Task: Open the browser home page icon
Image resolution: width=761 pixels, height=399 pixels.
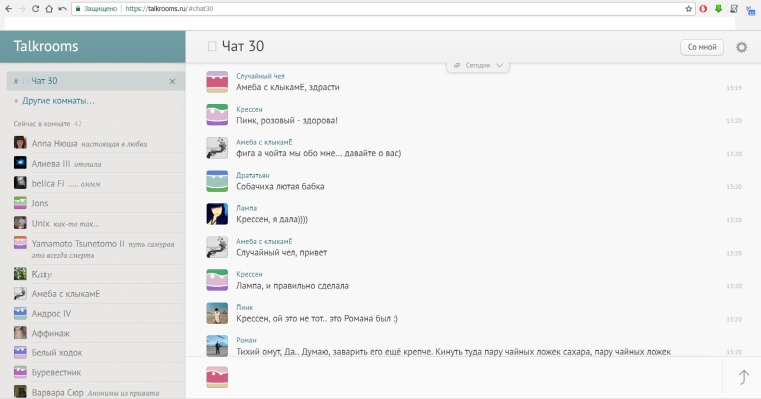Action: 49,9
